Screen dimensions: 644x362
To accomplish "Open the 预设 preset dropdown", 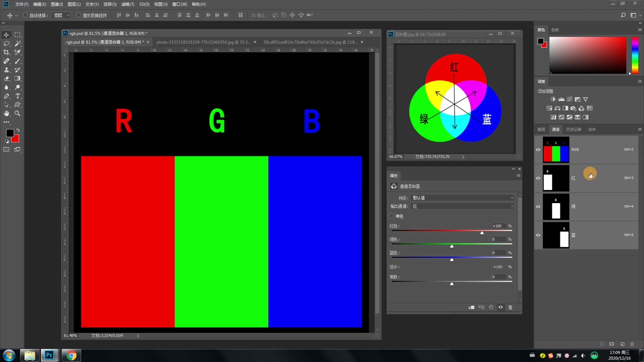I will coord(463,198).
